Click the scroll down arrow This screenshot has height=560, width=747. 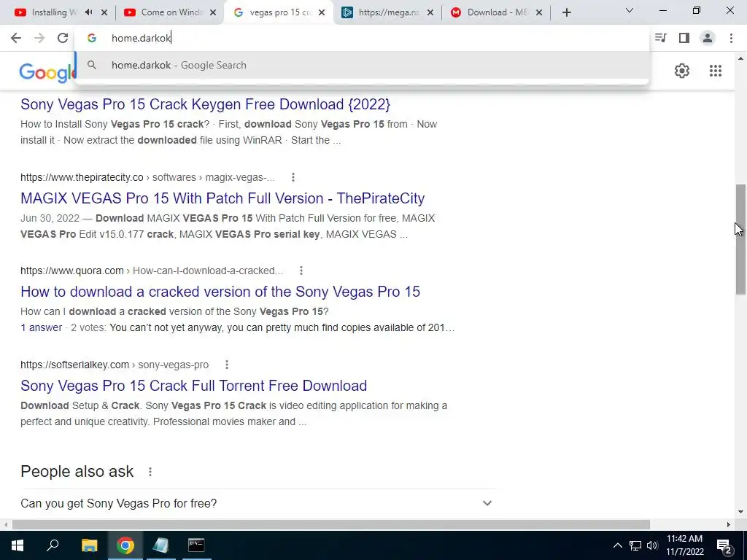(x=740, y=513)
